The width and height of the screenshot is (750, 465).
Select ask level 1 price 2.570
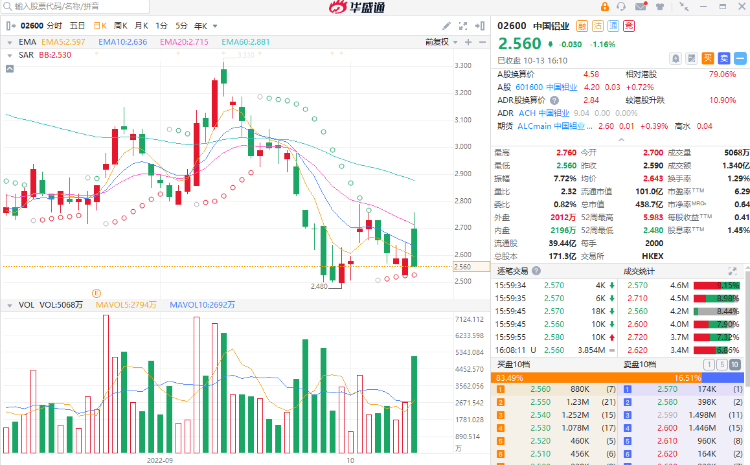click(x=667, y=389)
